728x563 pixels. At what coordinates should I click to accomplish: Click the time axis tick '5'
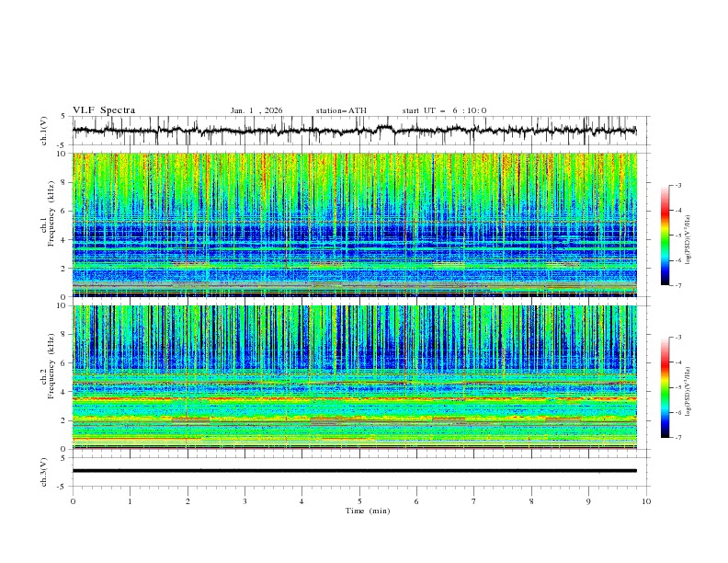click(359, 501)
